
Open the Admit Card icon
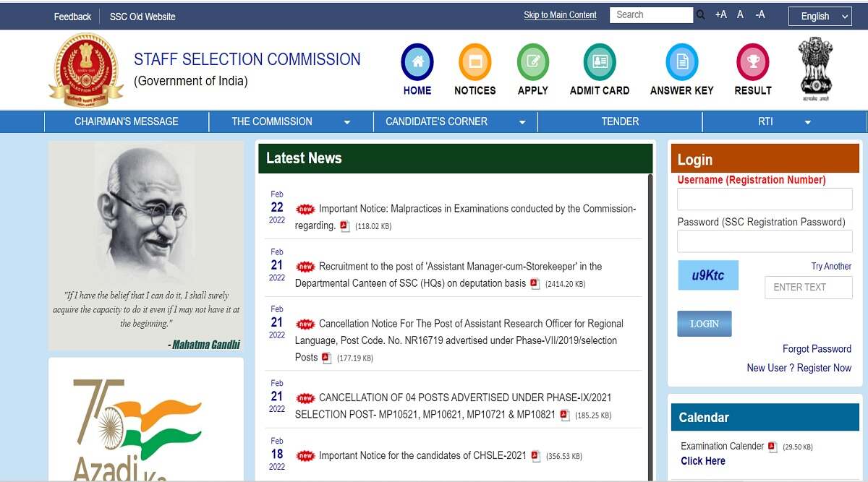click(x=599, y=62)
